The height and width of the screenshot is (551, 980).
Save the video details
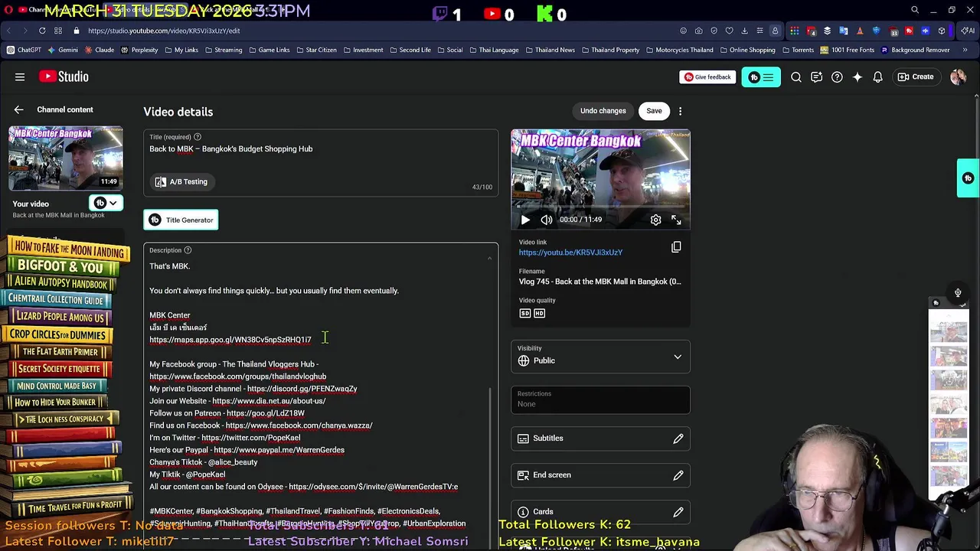click(x=654, y=111)
